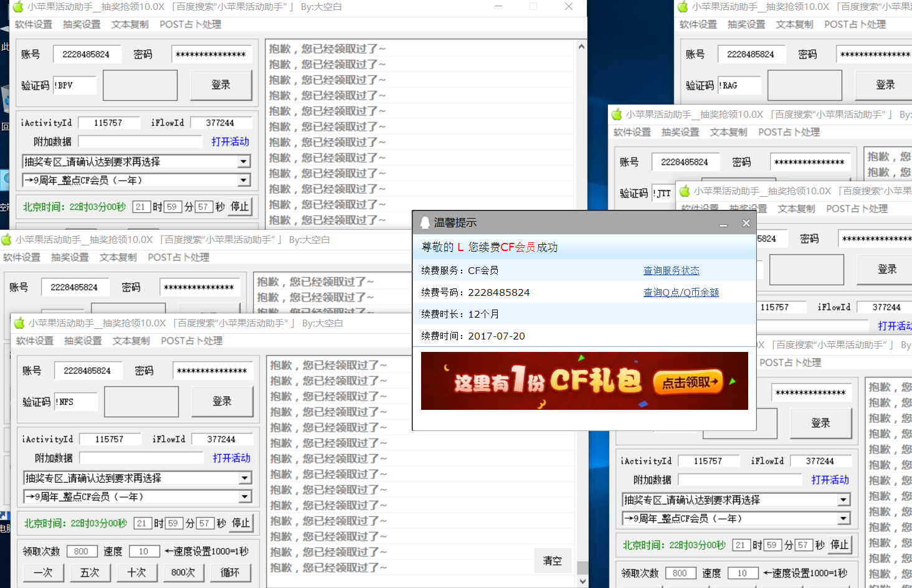Click 登录 button beside the !RAG captcha

coord(885,85)
